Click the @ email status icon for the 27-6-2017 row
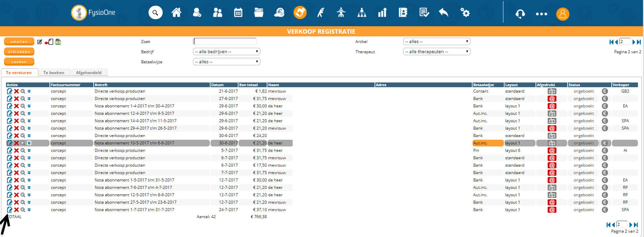 coord(552,99)
